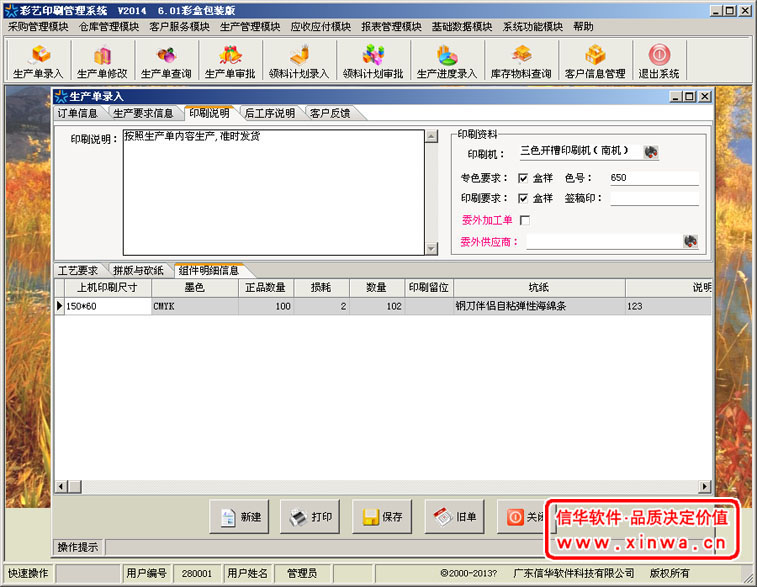Click 印刷留位 column header
Screen dimensions: 757x587
pyautogui.click(x=429, y=288)
